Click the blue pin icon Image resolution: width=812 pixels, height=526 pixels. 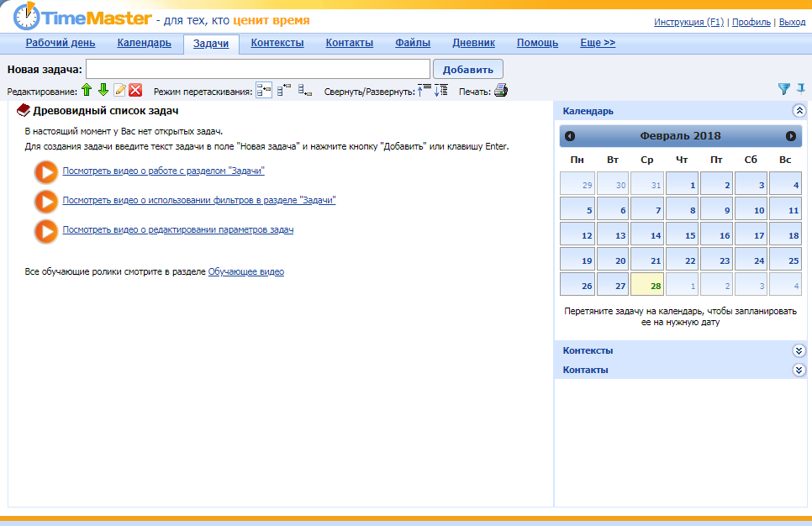(801, 88)
